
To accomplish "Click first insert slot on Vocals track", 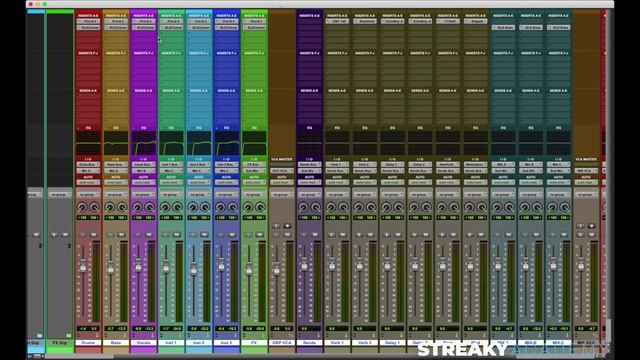I will click(144, 21).
